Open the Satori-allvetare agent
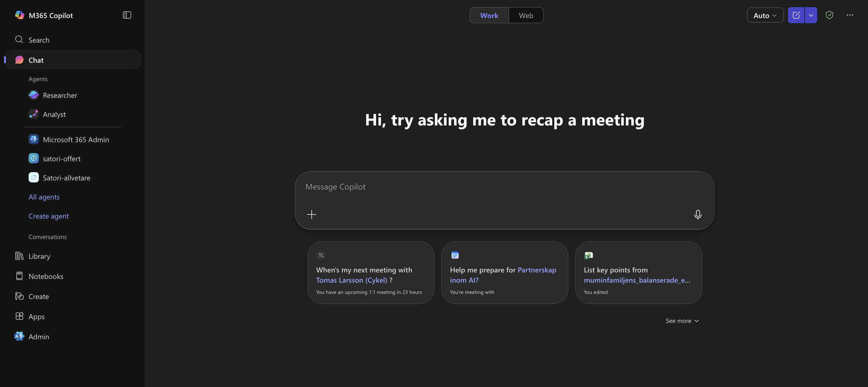The height and width of the screenshot is (387, 868). coord(60,178)
